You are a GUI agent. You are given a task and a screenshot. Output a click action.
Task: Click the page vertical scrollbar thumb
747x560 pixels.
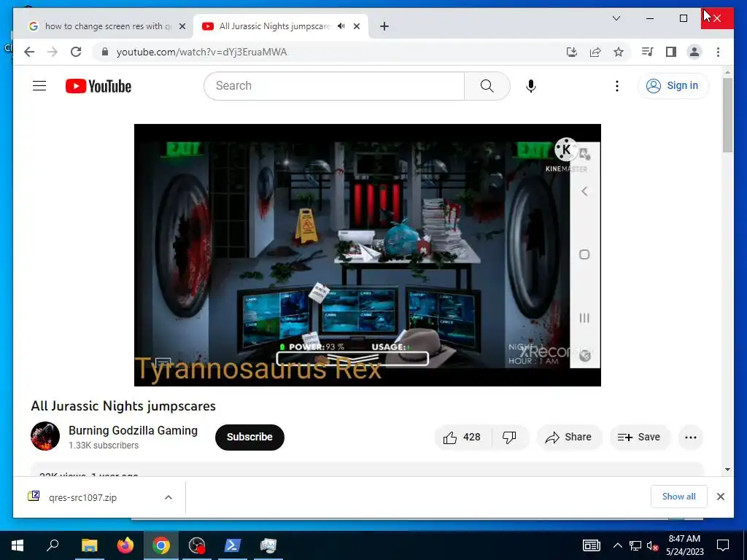coord(727,114)
